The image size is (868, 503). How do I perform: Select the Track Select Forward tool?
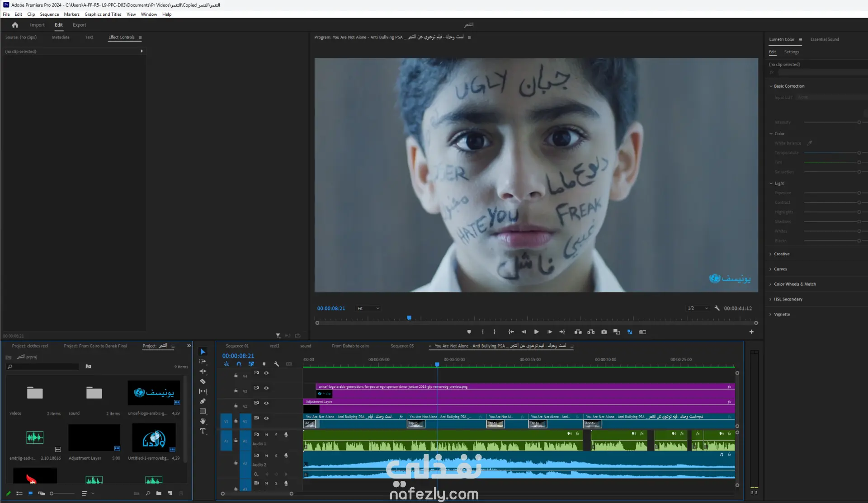[x=203, y=362]
